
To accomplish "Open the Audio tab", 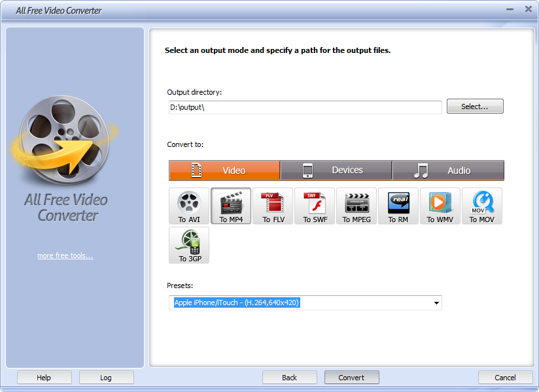I will click(448, 171).
